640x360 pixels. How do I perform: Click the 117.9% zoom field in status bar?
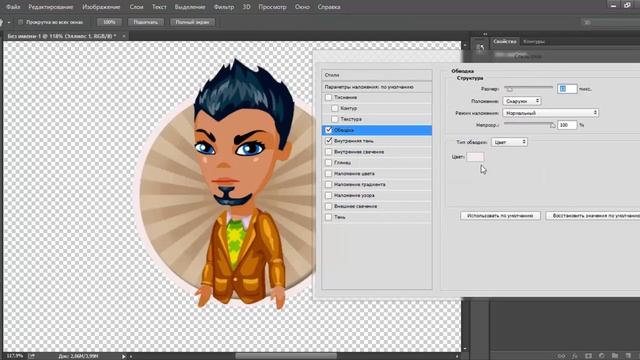tap(15, 356)
